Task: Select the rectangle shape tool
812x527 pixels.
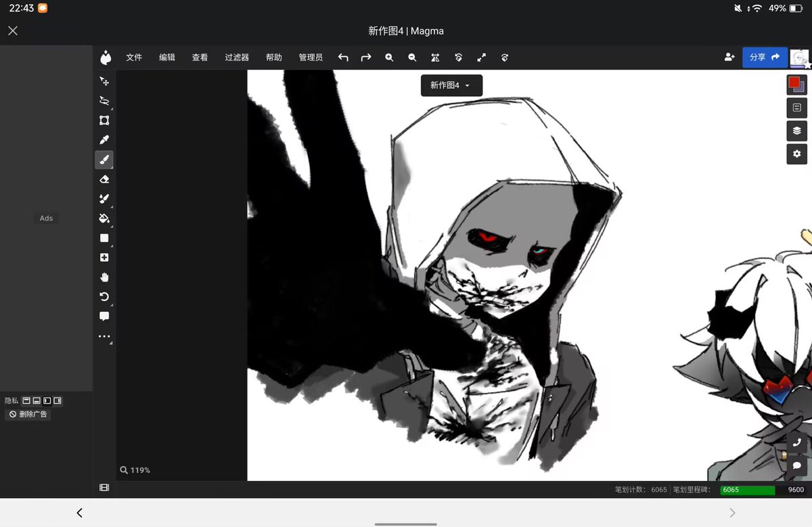Action: (104, 238)
